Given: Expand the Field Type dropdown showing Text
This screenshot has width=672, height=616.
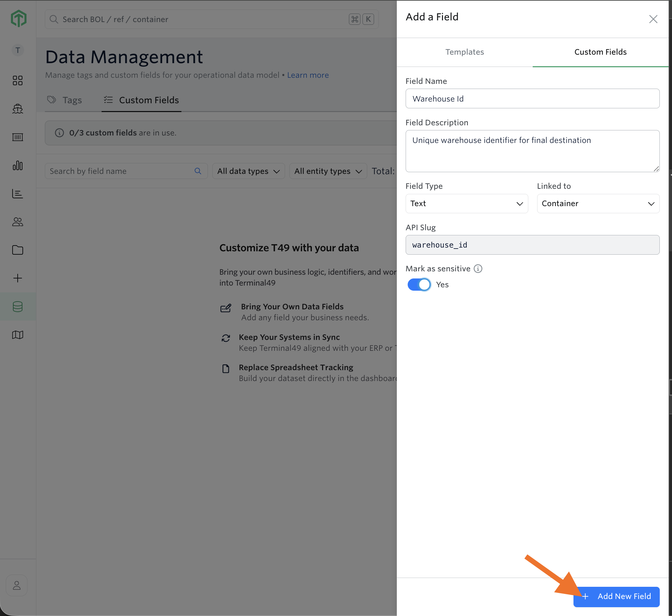Looking at the screenshot, I should [466, 203].
